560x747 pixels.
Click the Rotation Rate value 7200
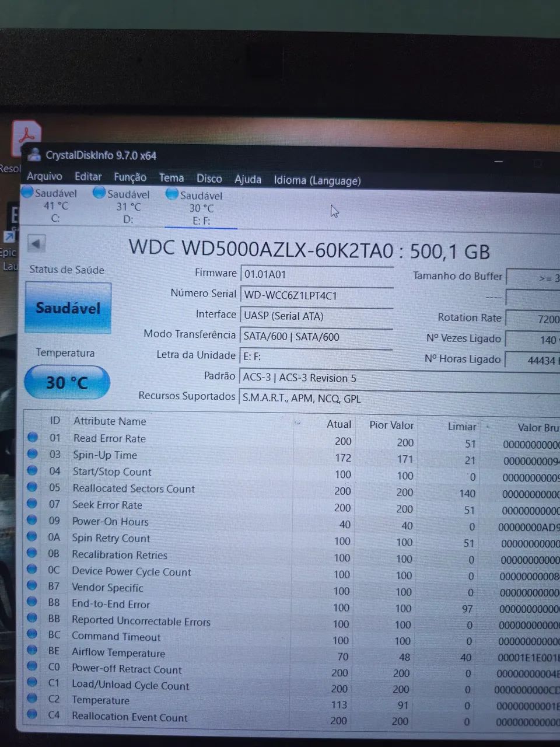[533, 319]
